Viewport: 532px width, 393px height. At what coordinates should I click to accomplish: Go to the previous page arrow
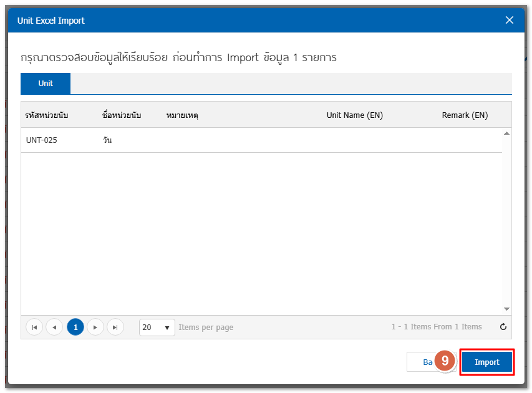coord(54,327)
